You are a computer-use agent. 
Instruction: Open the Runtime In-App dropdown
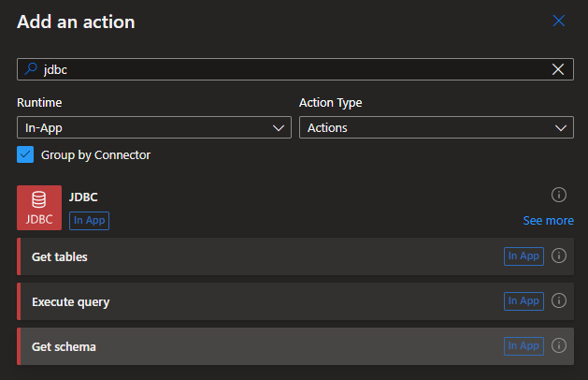click(154, 127)
